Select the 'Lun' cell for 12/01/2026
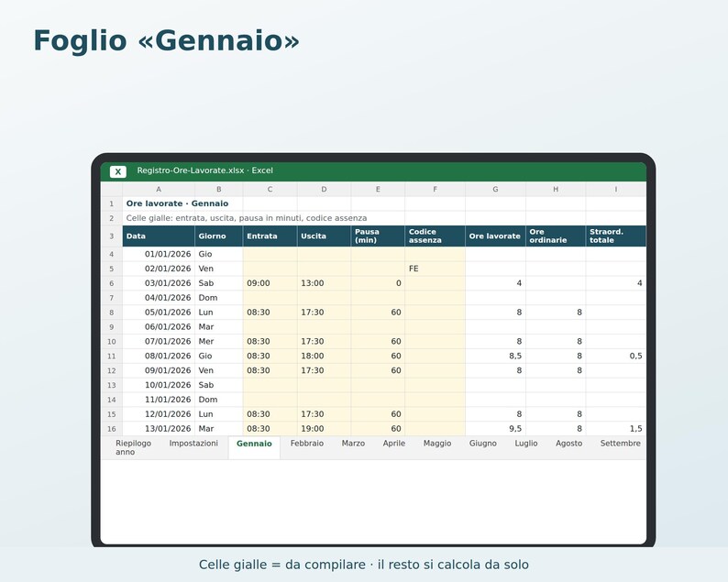The width and height of the screenshot is (728, 582). 219,414
